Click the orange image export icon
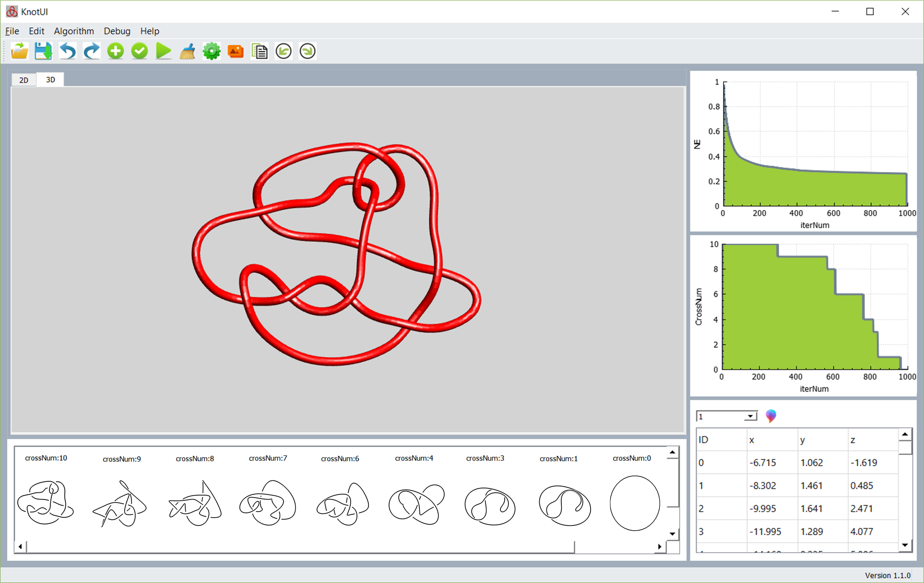924x583 pixels. pos(236,51)
